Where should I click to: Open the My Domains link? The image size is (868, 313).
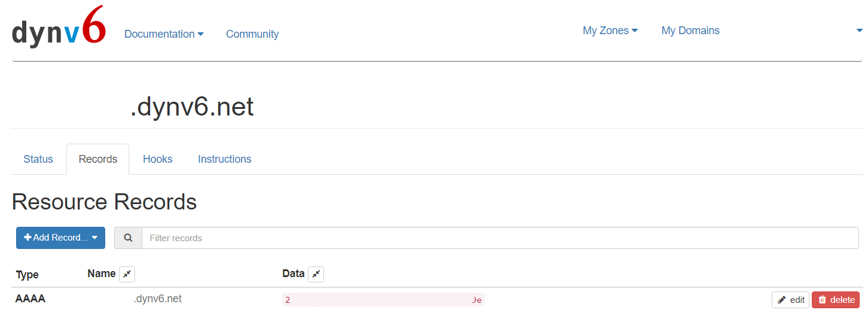(690, 31)
